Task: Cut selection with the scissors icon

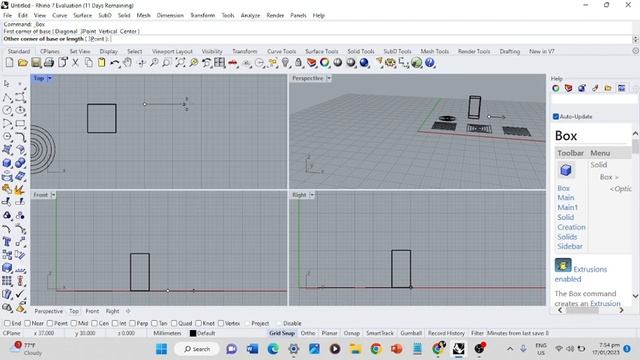Action: click(76, 63)
